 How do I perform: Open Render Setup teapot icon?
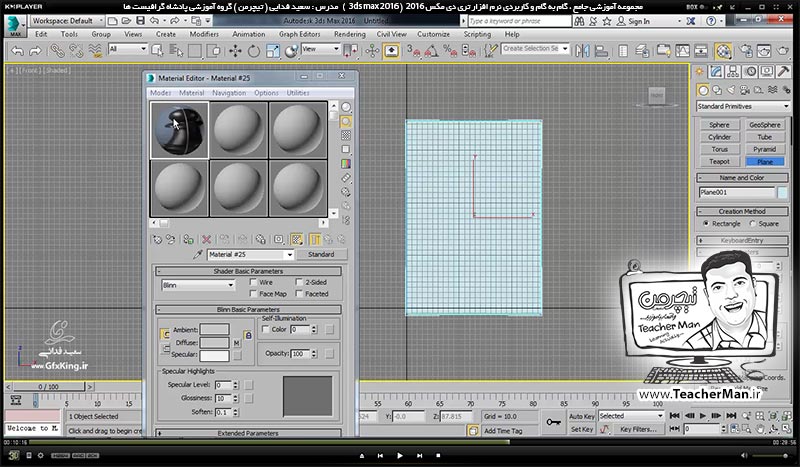click(745, 51)
